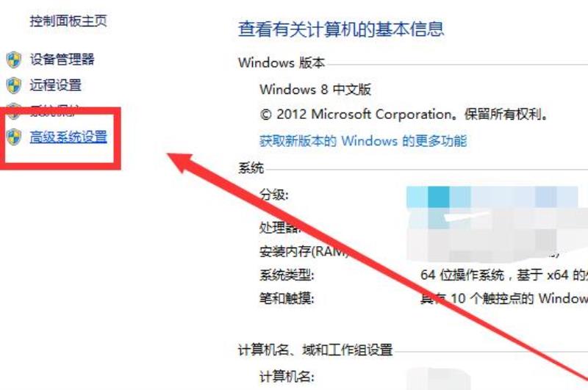Click the shield icon beside 高级系统设置
This screenshot has width=588, height=390.
[x=14, y=137]
